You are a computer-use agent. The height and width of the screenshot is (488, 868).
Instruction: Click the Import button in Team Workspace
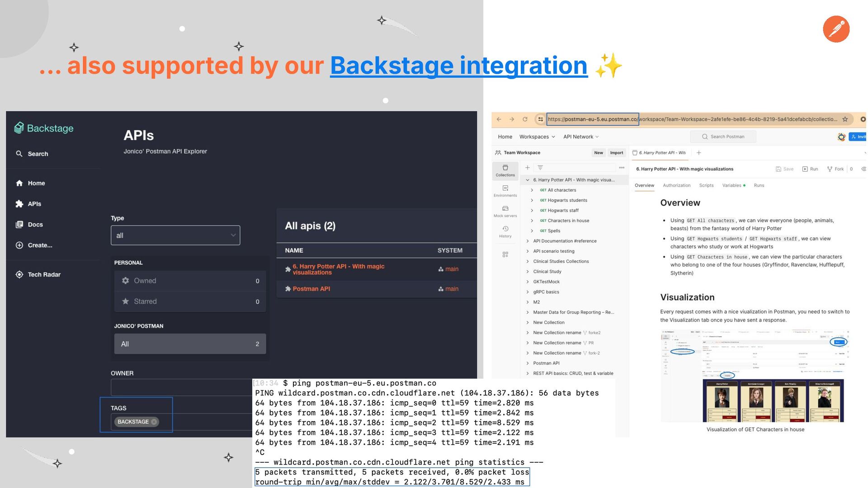(x=617, y=153)
